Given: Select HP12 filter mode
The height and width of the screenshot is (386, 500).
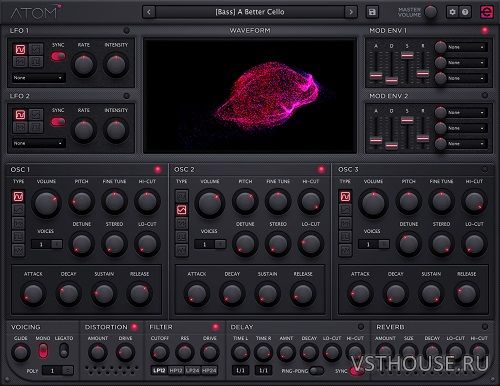Looking at the screenshot, I should click(176, 370).
